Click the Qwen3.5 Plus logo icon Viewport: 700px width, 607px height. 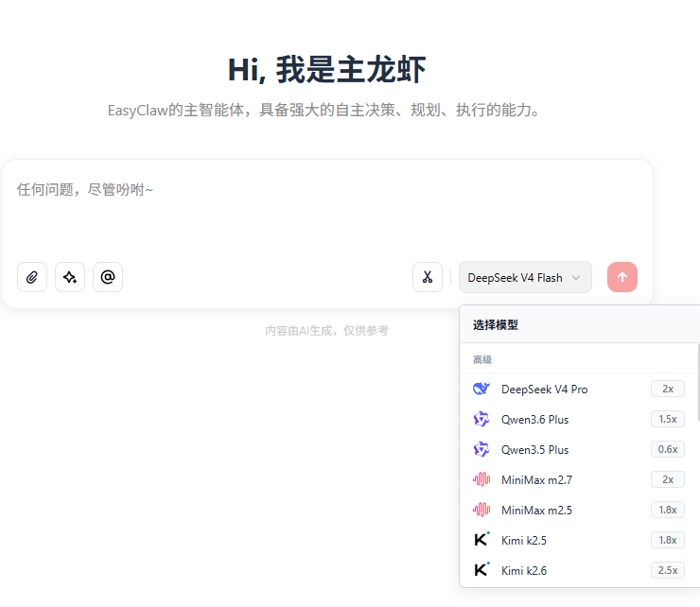pyautogui.click(x=481, y=449)
